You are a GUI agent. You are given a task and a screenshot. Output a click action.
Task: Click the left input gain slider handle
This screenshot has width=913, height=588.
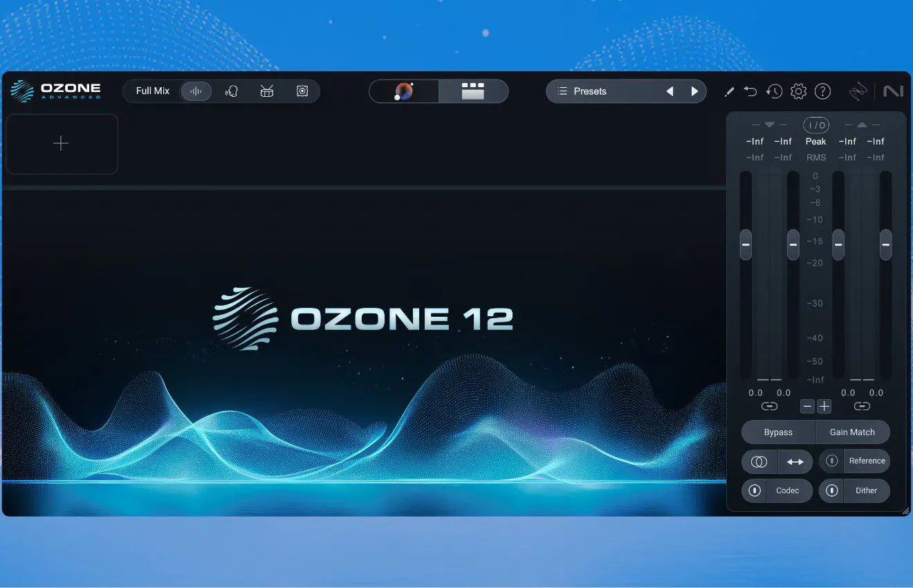tap(746, 244)
